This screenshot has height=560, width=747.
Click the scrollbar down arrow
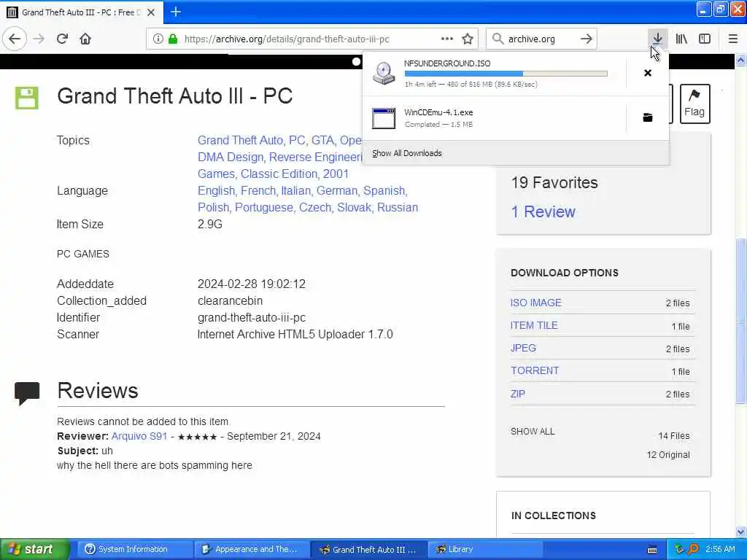pyautogui.click(x=741, y=532)
